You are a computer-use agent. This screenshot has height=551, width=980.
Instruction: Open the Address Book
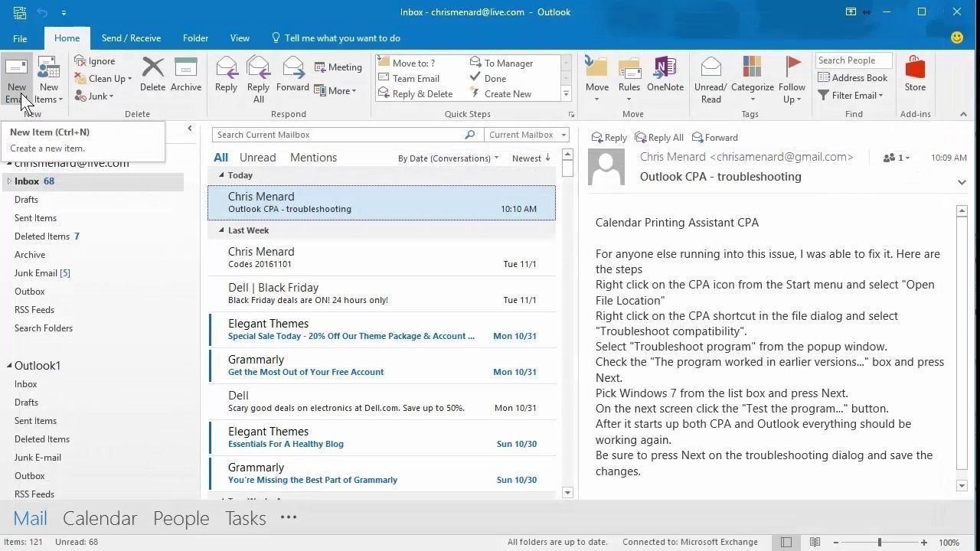point(853,78)
